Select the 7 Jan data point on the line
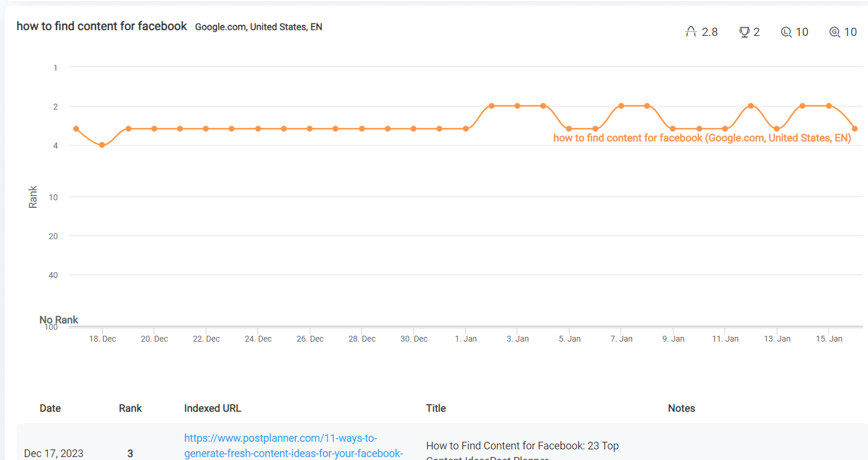868x460 pixels. coord(621,106)
